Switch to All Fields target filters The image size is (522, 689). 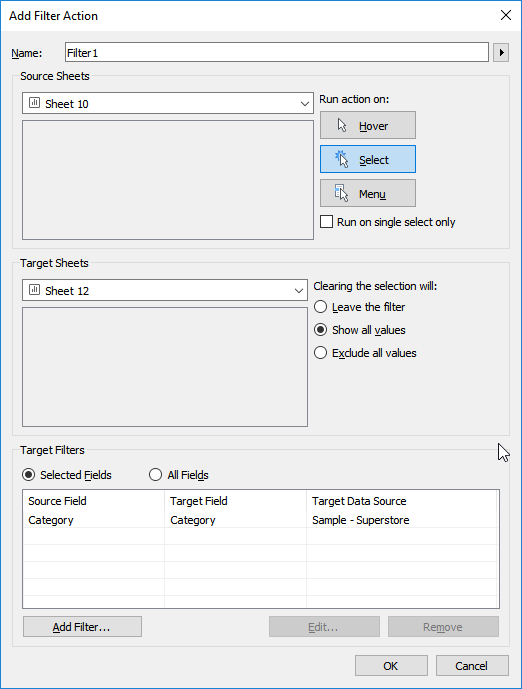[x=156, y=475]
